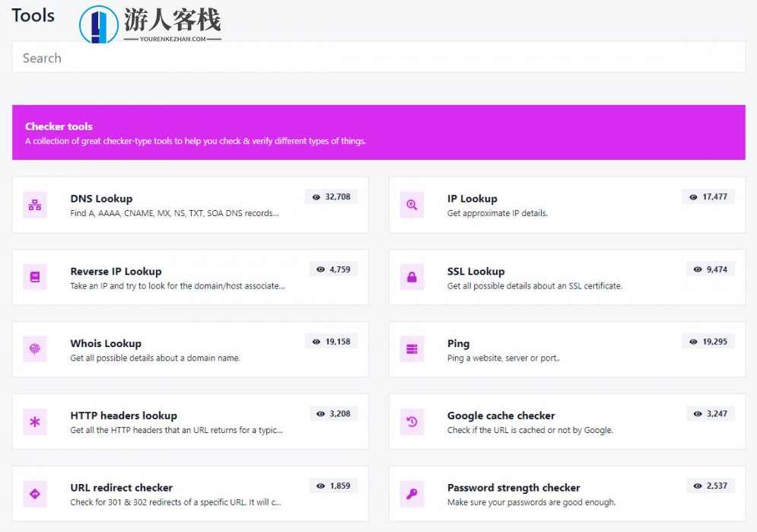Click the HTTP headers lookup asterisk icon
Viewport: 757px width, 532px height.
(x=35, y=421)
